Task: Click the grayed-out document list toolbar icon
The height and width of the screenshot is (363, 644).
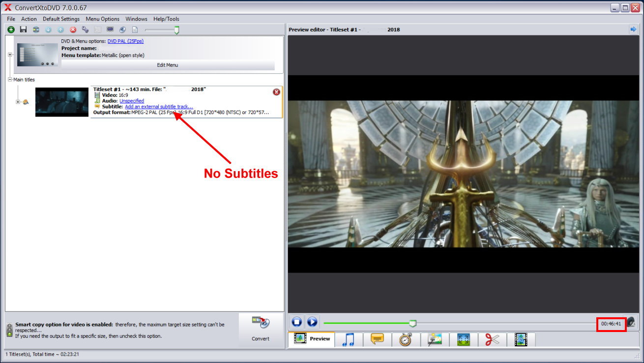Action: coord(97,30)
